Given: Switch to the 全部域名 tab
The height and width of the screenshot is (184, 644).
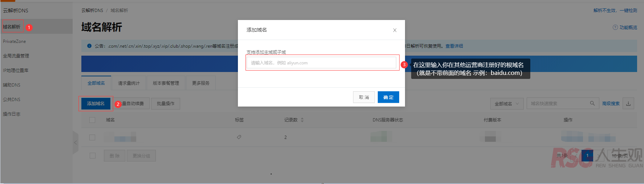Looking at the screenshot, I should point(96,83).
